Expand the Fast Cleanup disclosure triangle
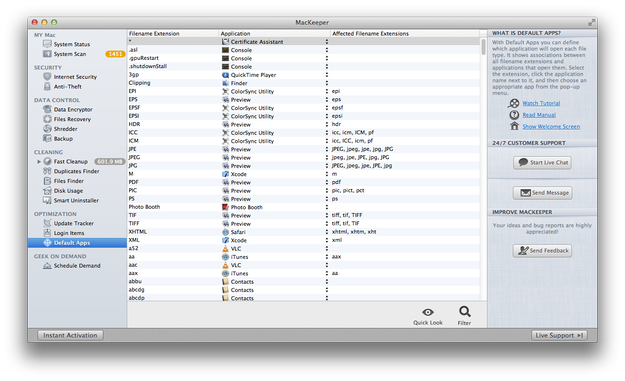This screenshot has width=625, height=381. pyautogui.click(x=39, y=161)
